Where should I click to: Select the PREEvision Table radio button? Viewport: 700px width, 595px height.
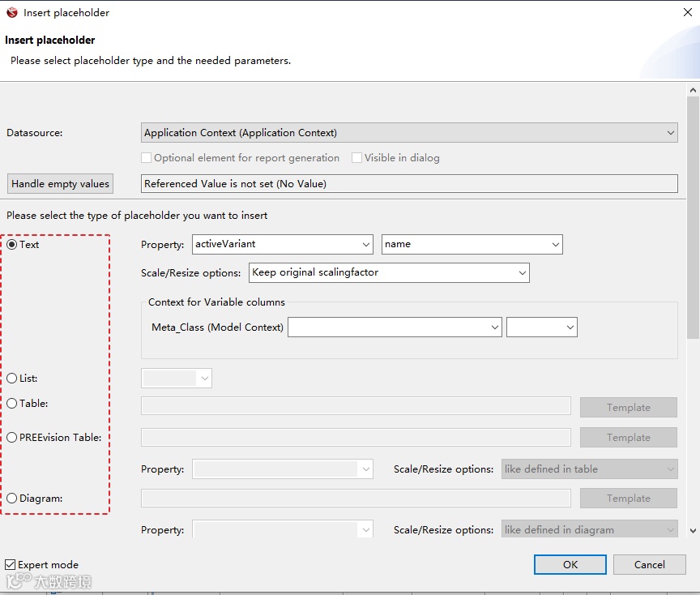click(x=12, y=438)
